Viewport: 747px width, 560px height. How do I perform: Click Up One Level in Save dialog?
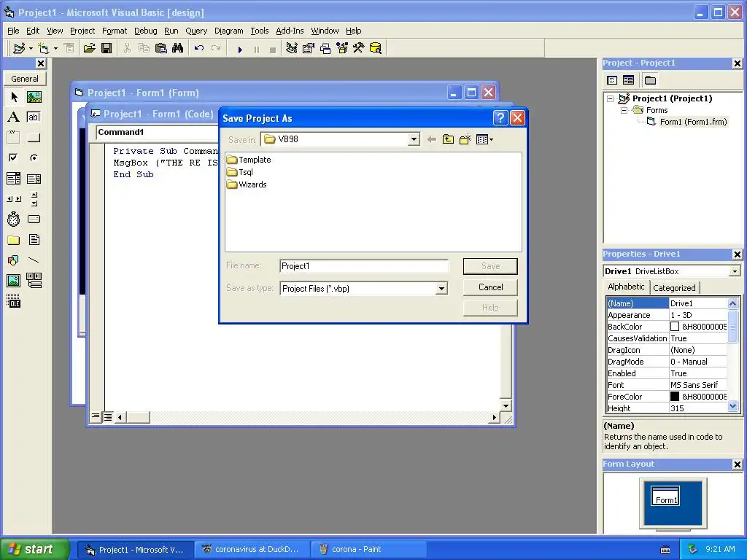coord(448,139)
